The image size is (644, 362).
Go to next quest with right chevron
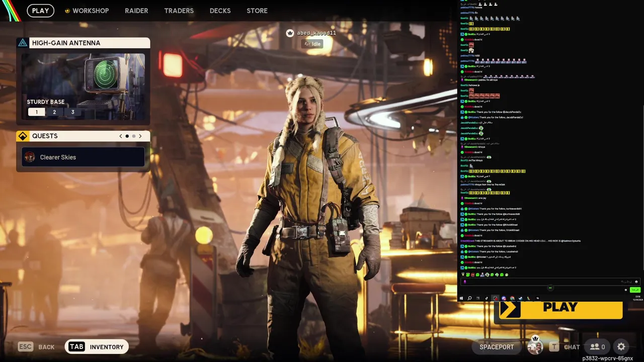coord(140,136)
